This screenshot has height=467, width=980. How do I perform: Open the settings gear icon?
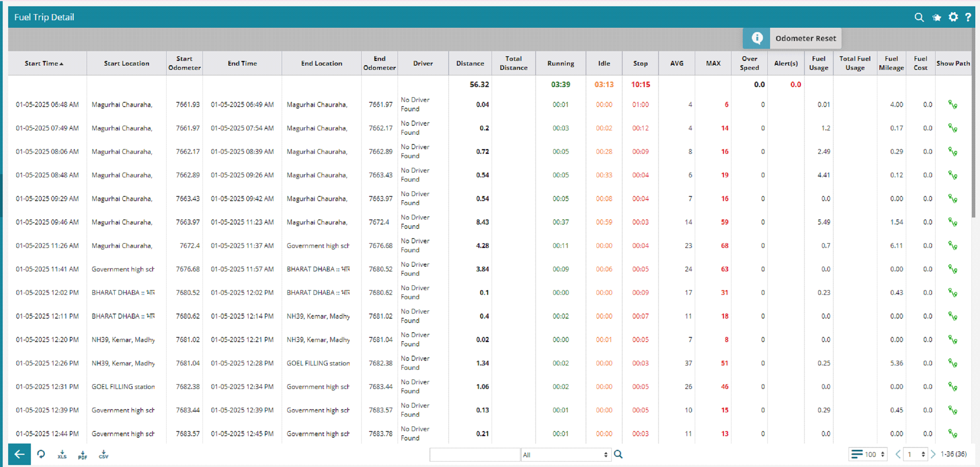(953, 17)
